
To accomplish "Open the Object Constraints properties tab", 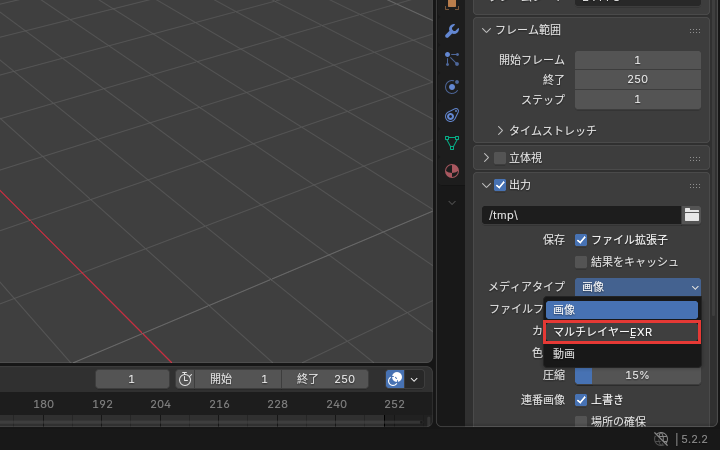I will pyautogui.click(x=452, y=115).
